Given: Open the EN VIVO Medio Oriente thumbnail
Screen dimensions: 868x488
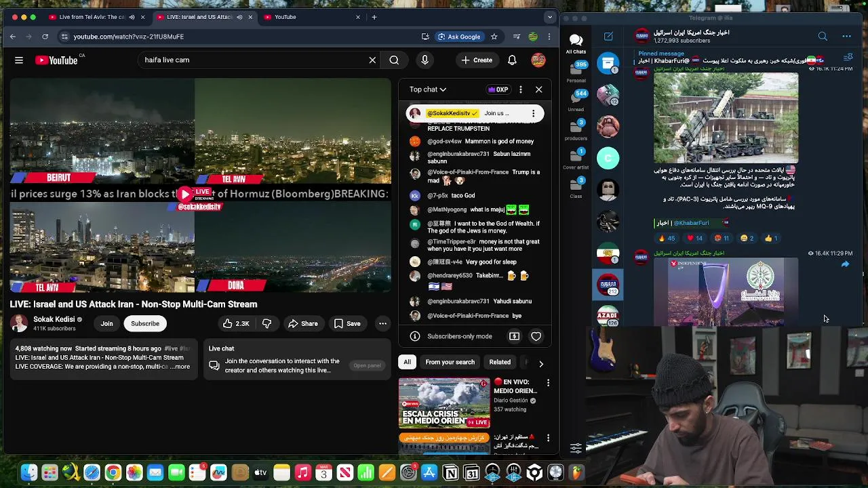Looking at the screenshot, I should (444, 403).
